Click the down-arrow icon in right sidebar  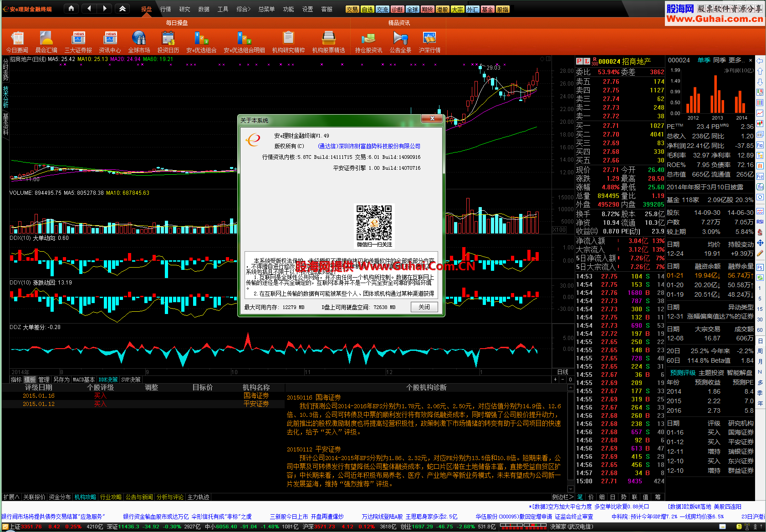(x=760, y=82)
